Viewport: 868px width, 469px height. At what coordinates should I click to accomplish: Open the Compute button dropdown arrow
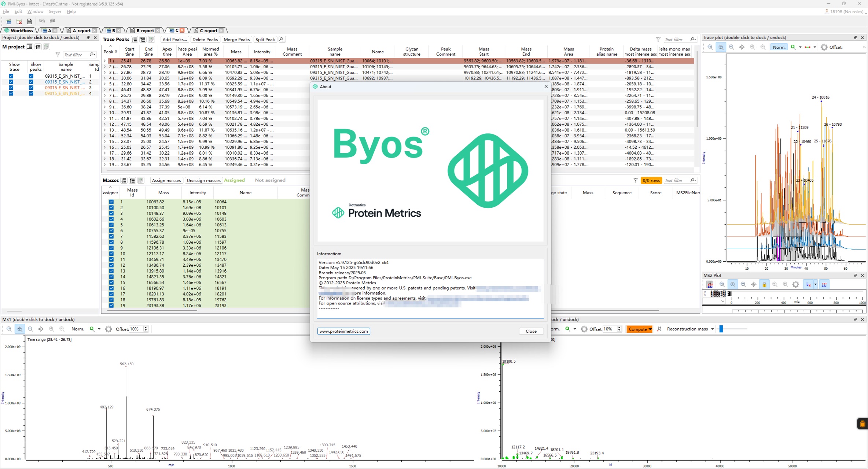[650, 329]
